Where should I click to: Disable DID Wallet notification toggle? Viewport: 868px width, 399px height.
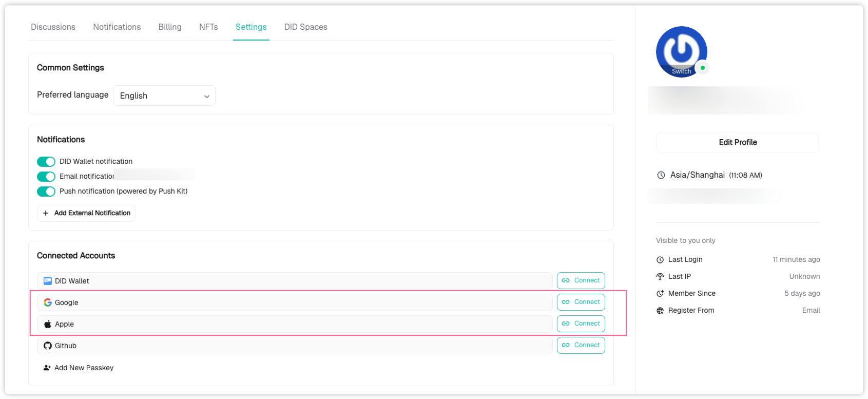[x=46, y=162]
